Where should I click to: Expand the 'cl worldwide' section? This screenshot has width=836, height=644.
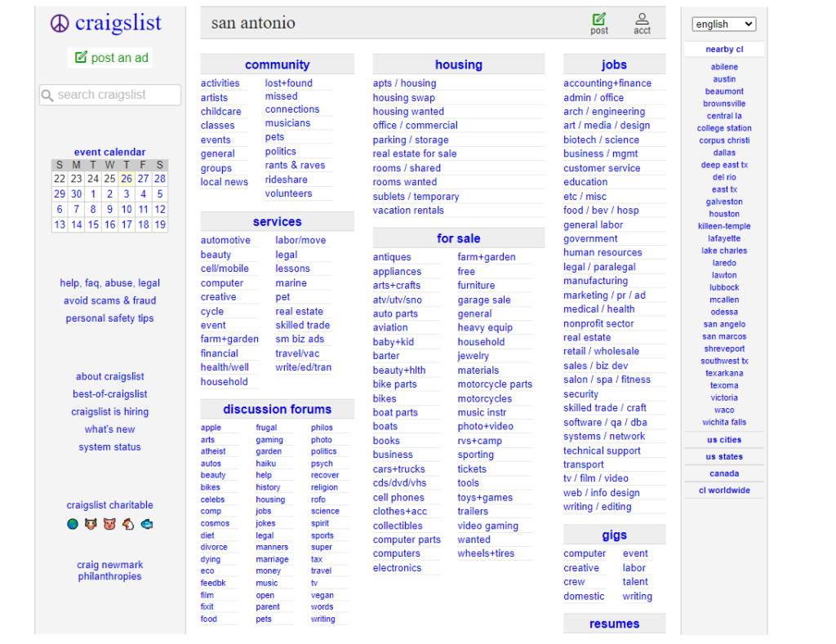click(723, 491)
